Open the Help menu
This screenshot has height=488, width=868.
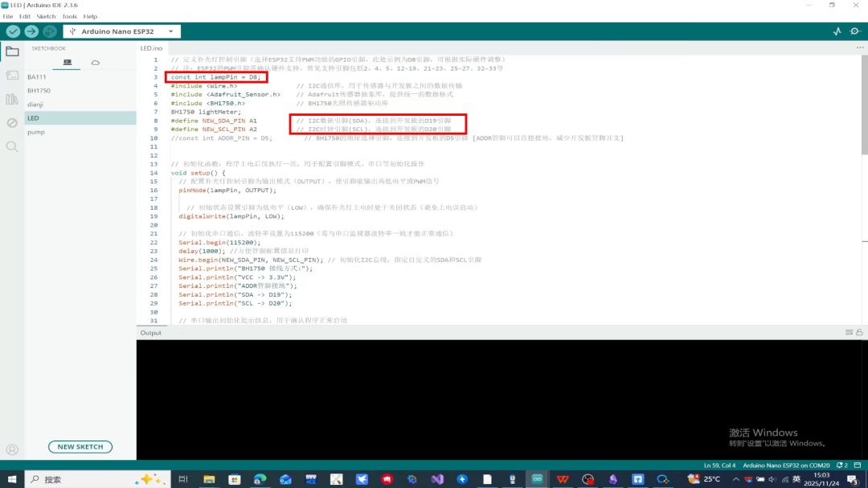(x=90, y=17)
